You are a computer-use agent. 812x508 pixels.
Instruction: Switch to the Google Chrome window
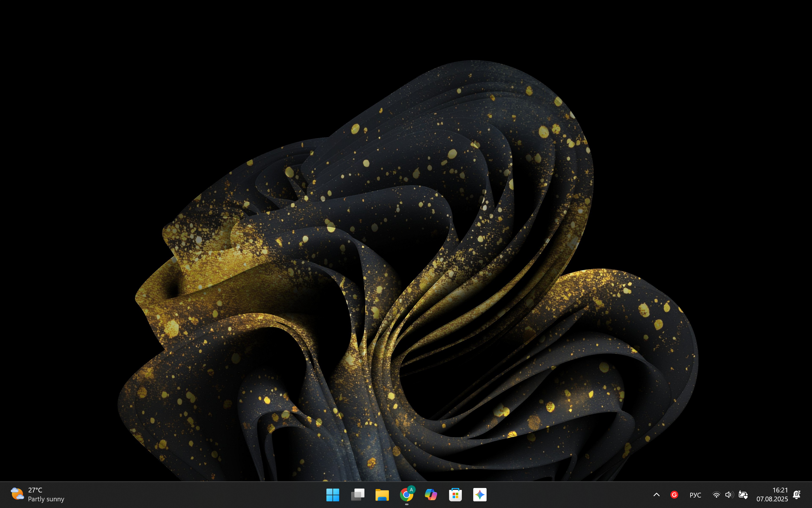point(407,495)
